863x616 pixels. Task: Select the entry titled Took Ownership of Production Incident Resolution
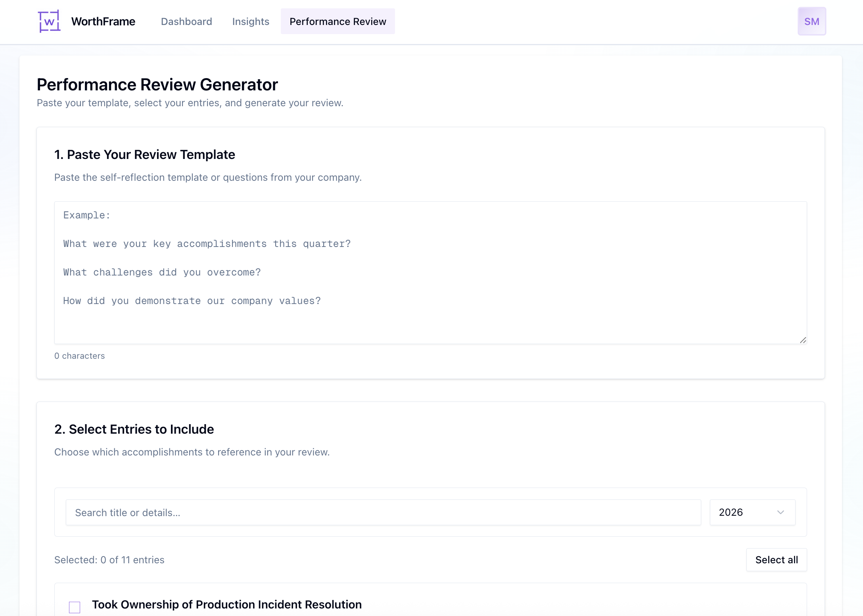[227, 605]
